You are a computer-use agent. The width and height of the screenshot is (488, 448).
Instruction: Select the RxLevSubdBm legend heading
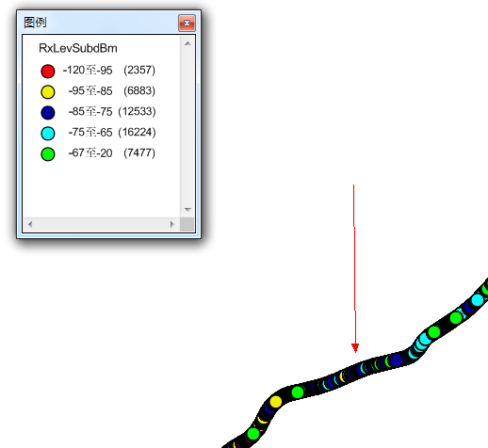(x=78, y=48)
